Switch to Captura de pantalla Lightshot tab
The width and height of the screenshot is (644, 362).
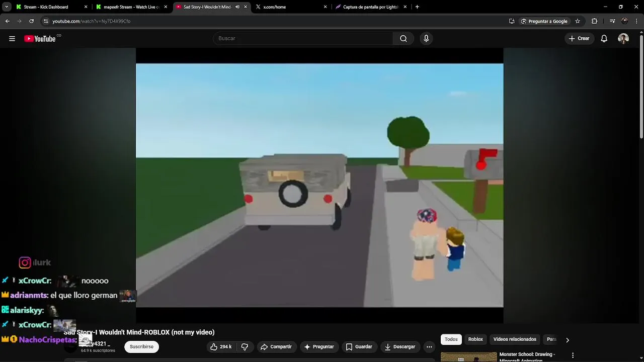pyautogui.click(x=371, y=7)
